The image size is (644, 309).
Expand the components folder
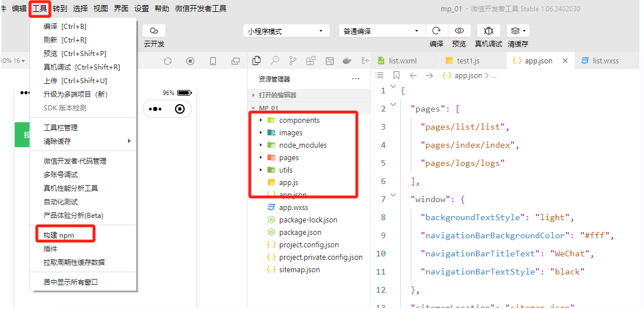click(309, 120)
